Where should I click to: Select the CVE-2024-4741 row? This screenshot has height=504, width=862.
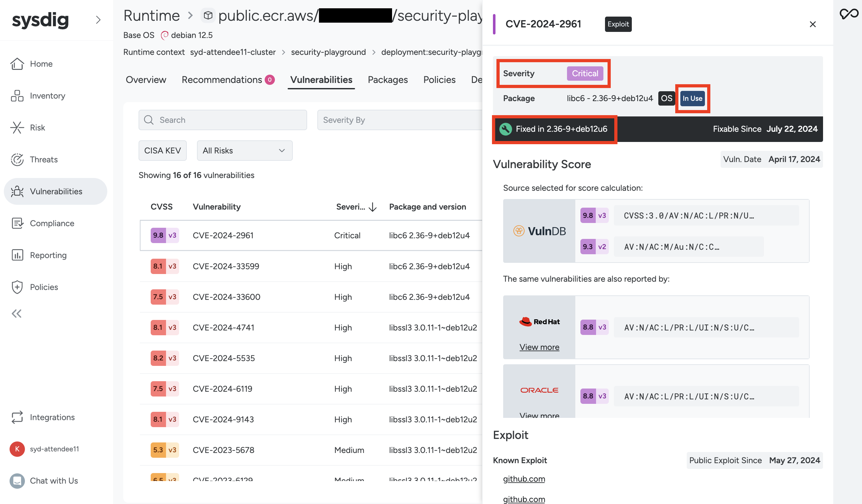coord(311,327)
